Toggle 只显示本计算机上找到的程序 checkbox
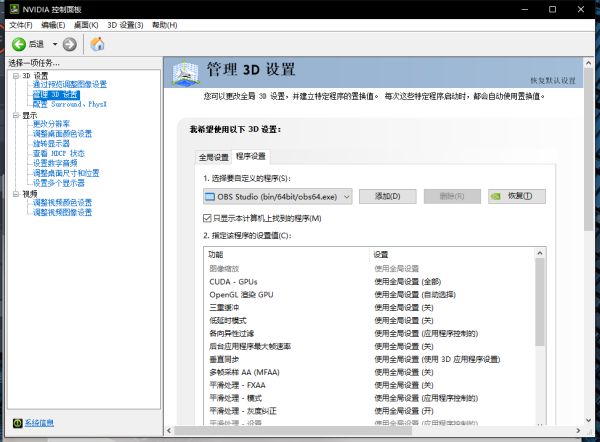 (207, 218)
